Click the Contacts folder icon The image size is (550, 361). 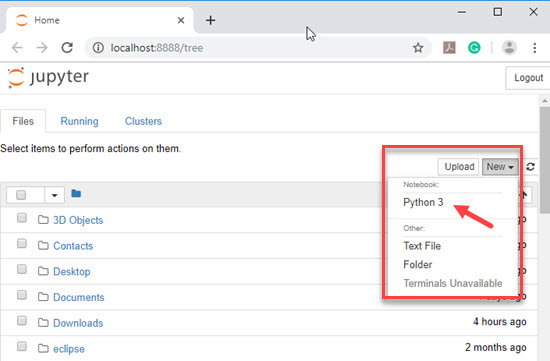point(43,246)
